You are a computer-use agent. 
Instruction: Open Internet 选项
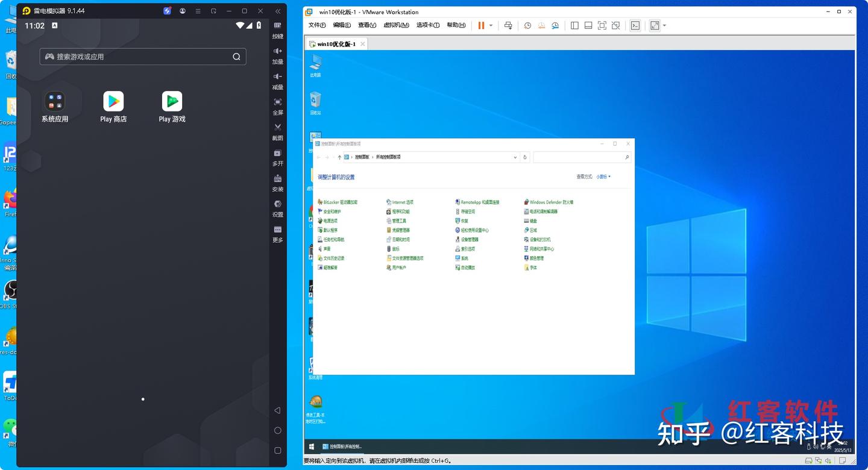tap(400, 202)
